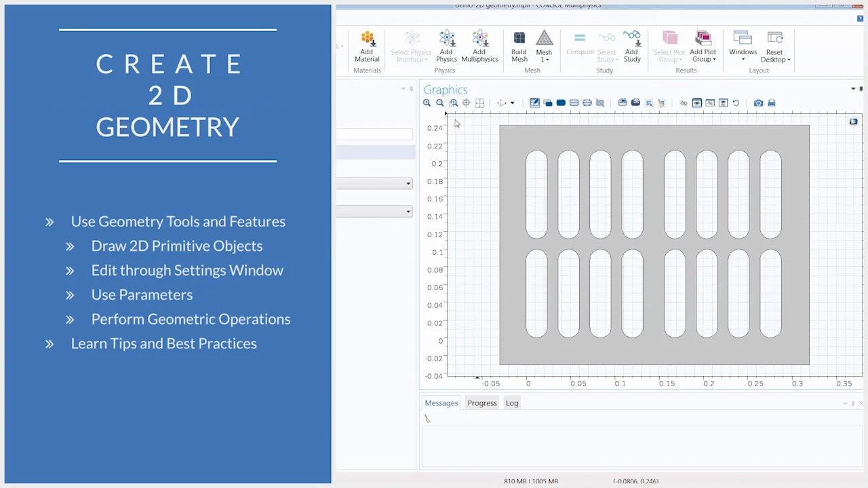Toggle Select Objects mode icon
This screenshot has width=868, height=488.
[548, 103]
